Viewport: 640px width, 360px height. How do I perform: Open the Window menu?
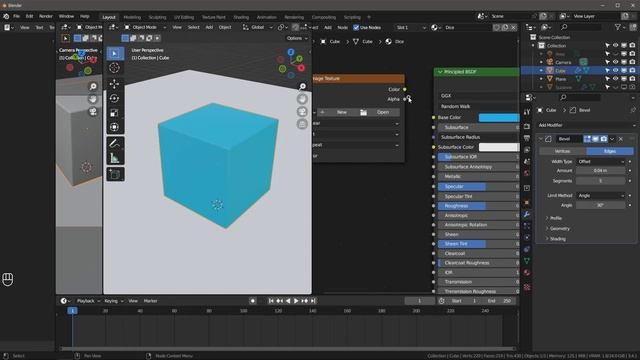(x=66, y=16)
